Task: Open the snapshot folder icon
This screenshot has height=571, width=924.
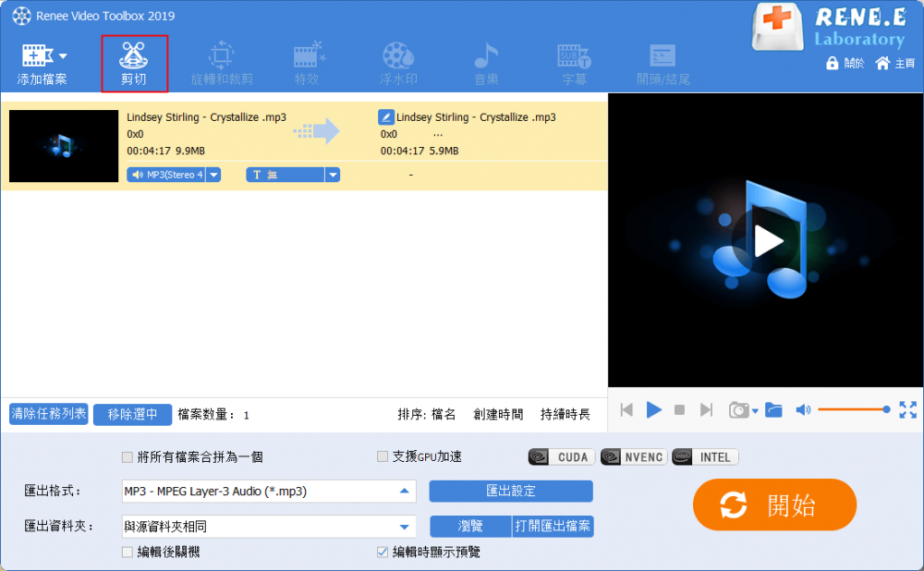Action: coord(773,410)
